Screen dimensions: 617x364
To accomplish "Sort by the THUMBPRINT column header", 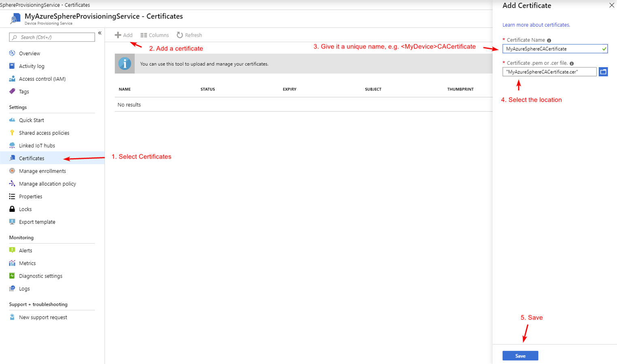I will click(x=460, y=89).
